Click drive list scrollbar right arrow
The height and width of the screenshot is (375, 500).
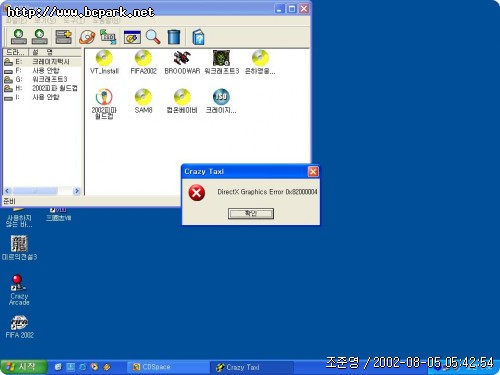(77, 191)
